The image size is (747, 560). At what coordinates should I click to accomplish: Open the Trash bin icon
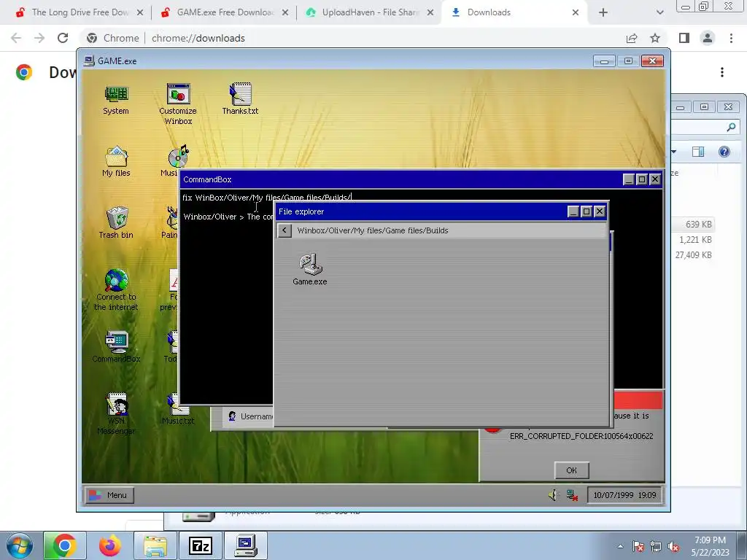coord(116,223)
